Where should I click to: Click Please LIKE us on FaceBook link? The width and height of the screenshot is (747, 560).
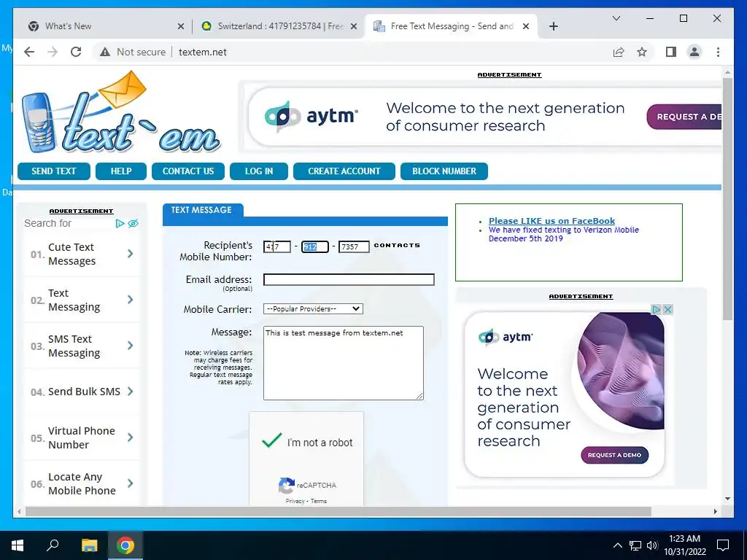tap(551, 221)
